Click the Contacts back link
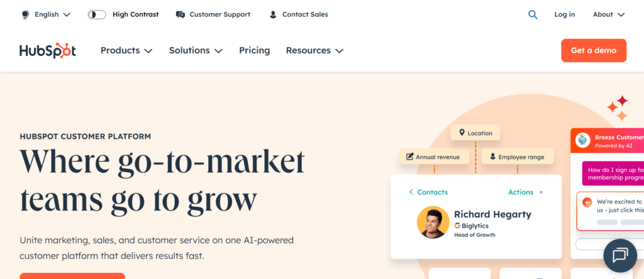Screen dimensions: 644x279 [428, 192]
